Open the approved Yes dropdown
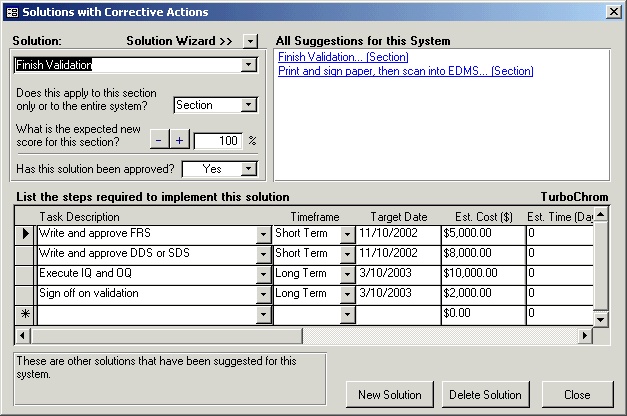This screenshot has width=627, height=416. [249, 169]
